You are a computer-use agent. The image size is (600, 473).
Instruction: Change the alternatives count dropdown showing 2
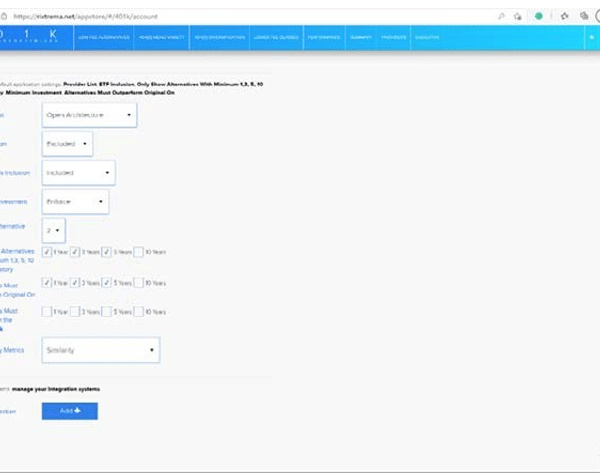pyautogui.click(x=54, y=230)
